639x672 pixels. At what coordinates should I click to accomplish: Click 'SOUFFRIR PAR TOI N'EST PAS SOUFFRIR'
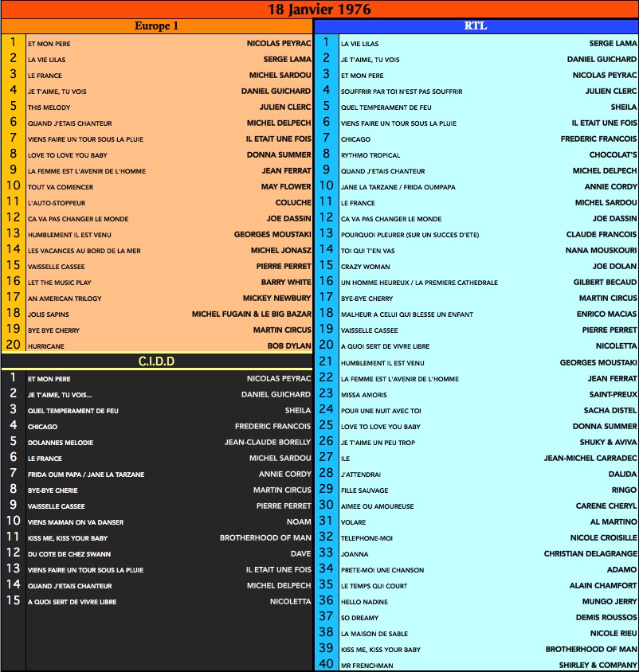tap(402, 92)
